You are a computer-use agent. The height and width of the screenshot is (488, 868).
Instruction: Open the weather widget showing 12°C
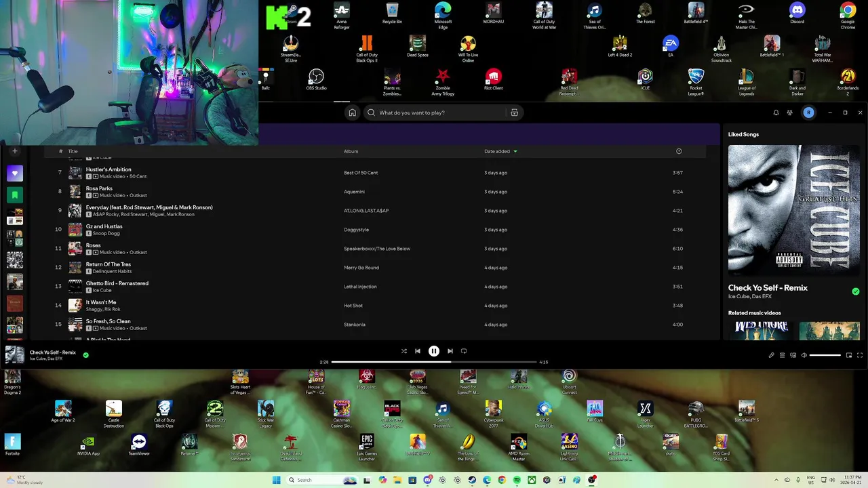pos(24,480)
